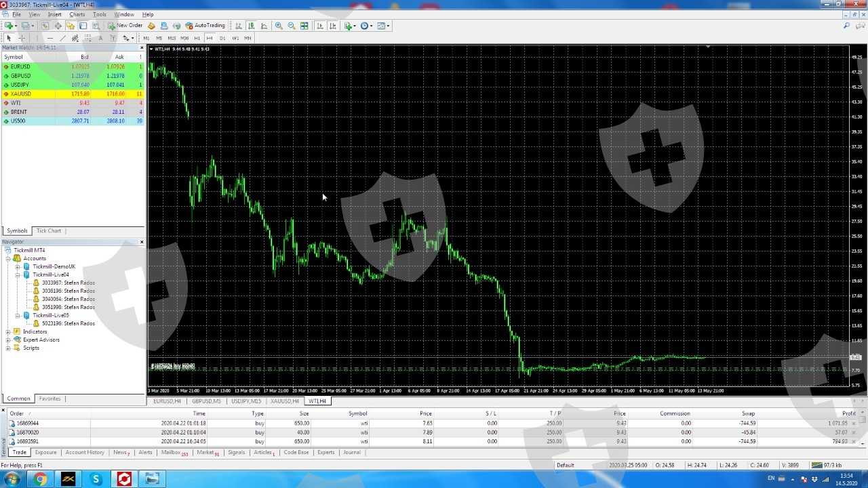Switch chart to D1 timeframe

(x=222, y=38)
